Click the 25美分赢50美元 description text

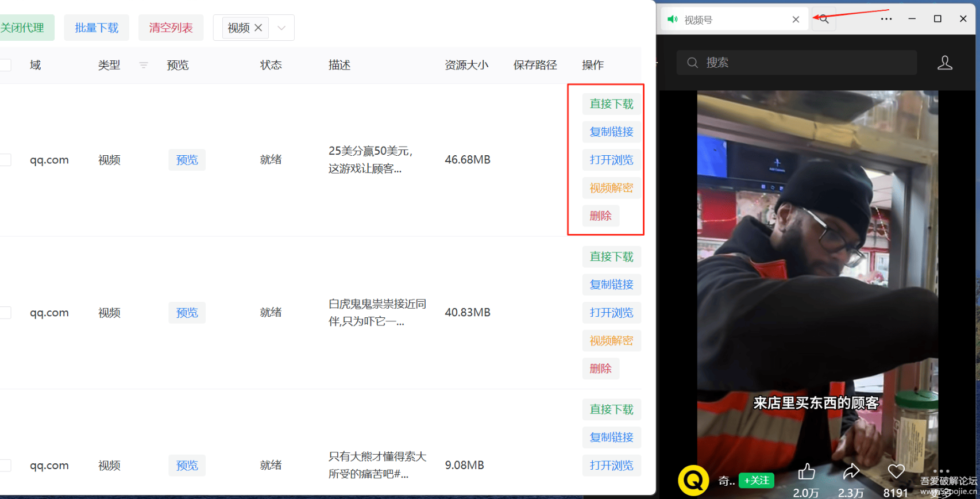tap(371, 160)
